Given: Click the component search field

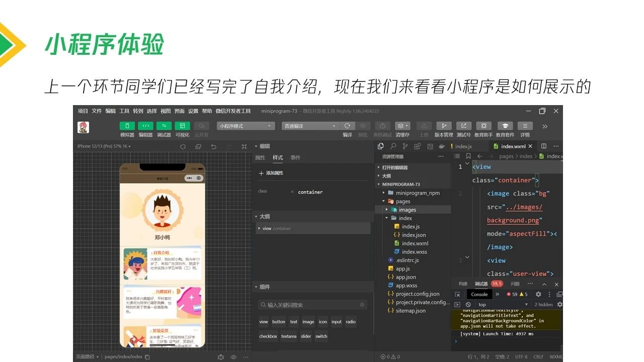Looking at the screenshot, I should tap(312, 305).
